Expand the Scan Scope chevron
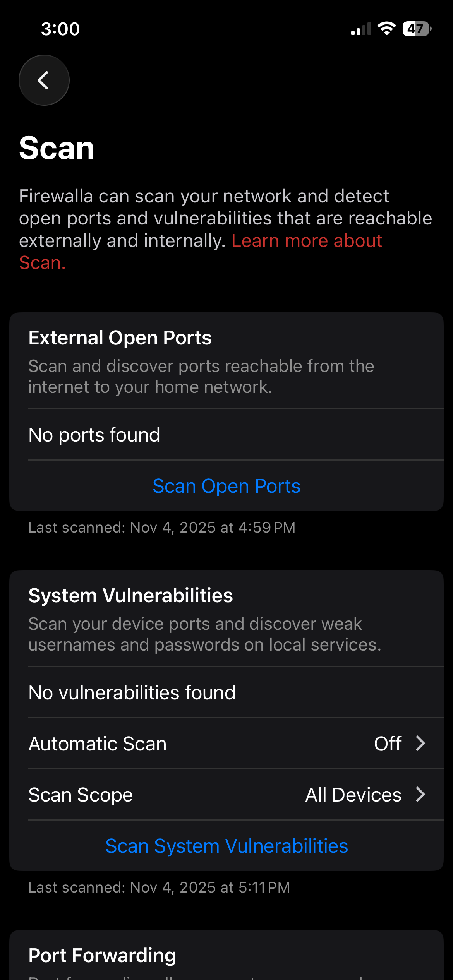 (x=420, y=795)
